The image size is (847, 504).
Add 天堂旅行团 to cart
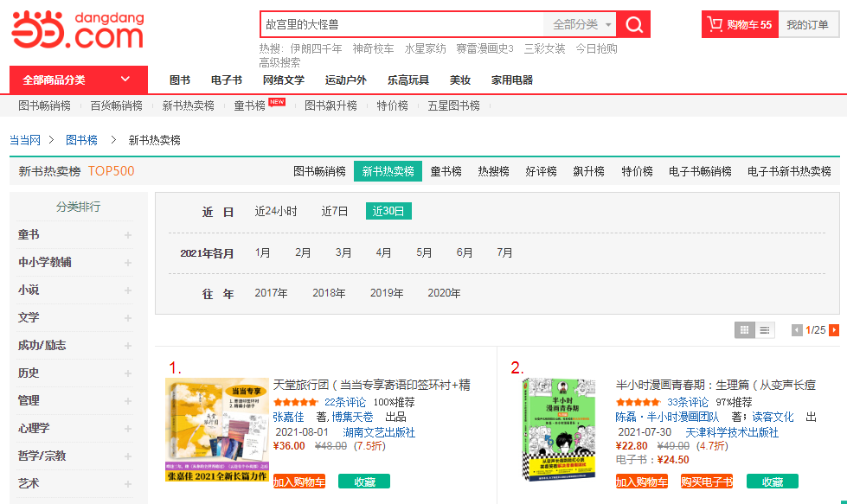pos(299,482)
